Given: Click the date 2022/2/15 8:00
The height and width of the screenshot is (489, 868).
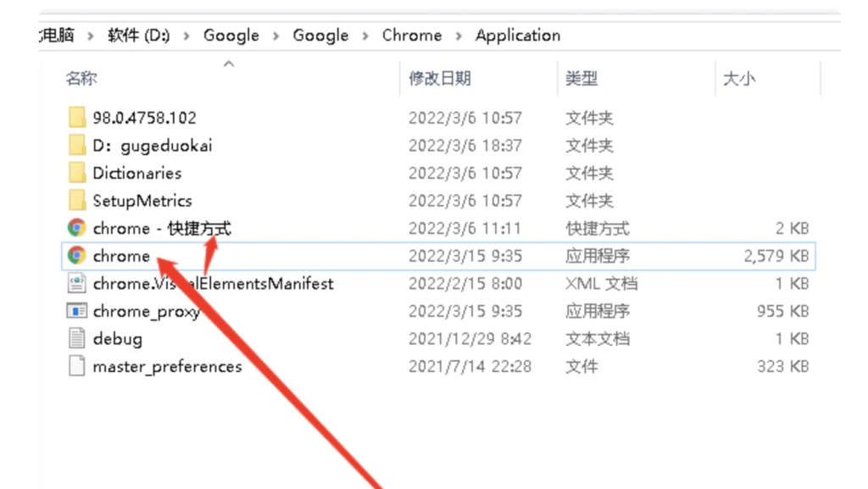Looking at the screenshot, I should click(465, 284).
